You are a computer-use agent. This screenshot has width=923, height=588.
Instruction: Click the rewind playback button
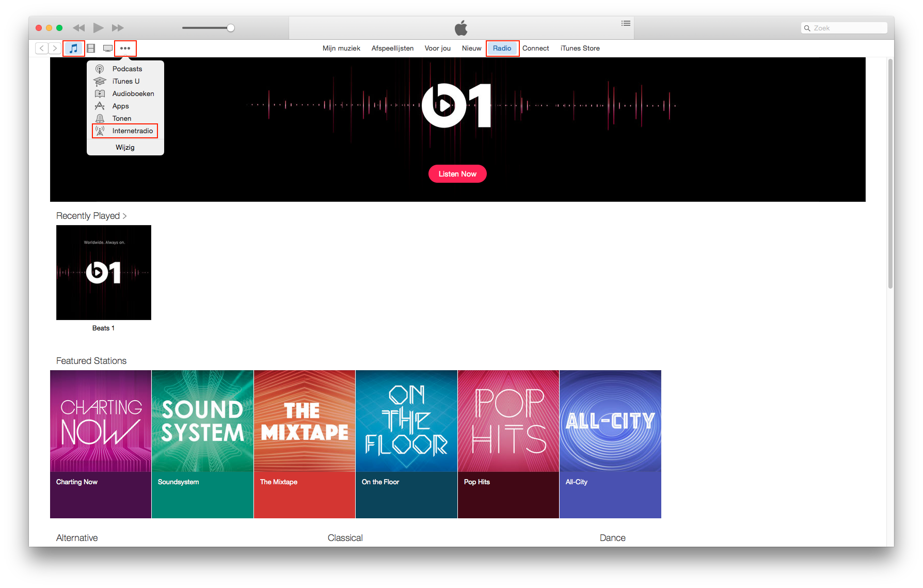(x=78, y=28)
